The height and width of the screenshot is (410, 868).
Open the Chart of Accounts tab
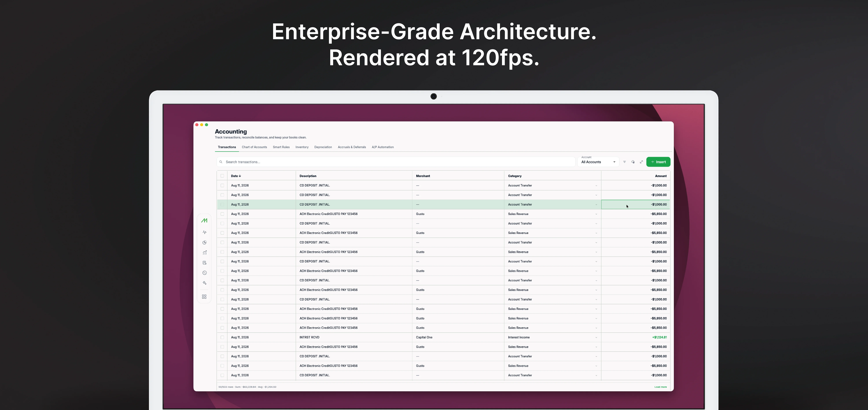254,147
